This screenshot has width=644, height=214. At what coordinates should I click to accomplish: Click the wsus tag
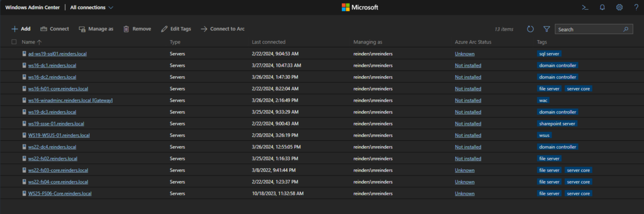544,135
